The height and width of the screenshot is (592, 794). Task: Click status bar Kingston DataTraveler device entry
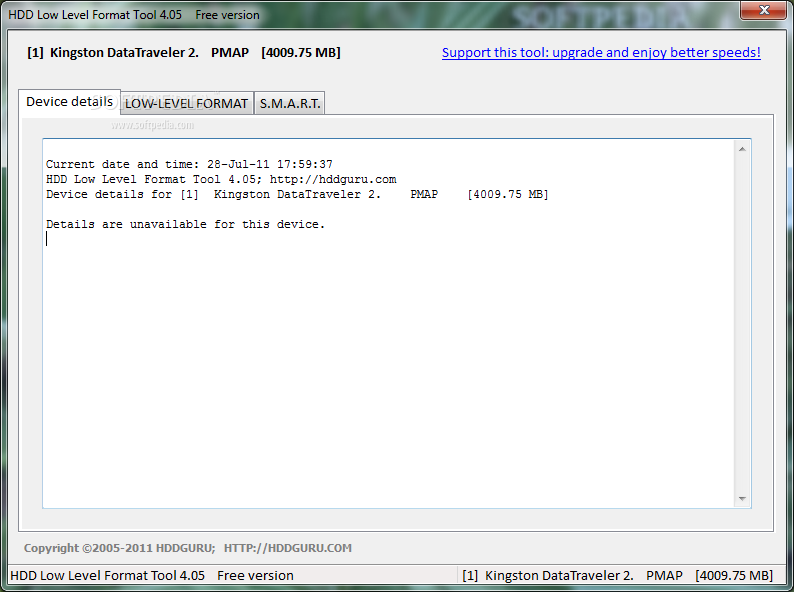(617, 575)
